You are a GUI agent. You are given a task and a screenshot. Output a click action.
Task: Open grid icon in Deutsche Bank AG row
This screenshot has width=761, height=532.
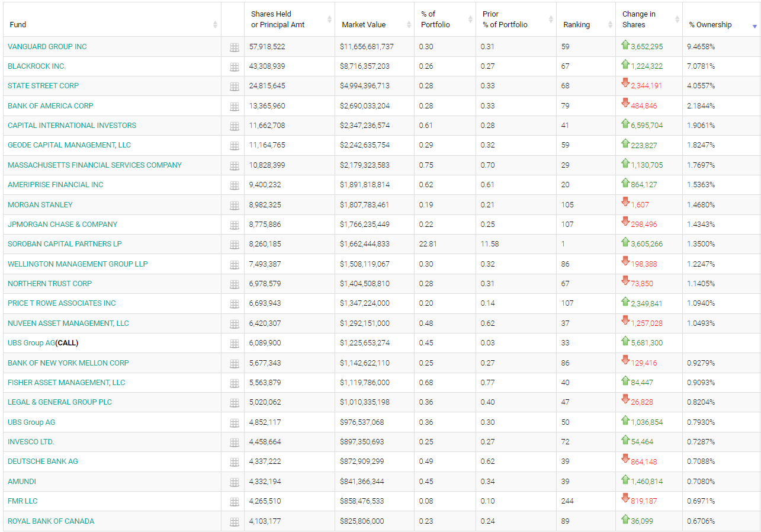click(x=234, y=462)
